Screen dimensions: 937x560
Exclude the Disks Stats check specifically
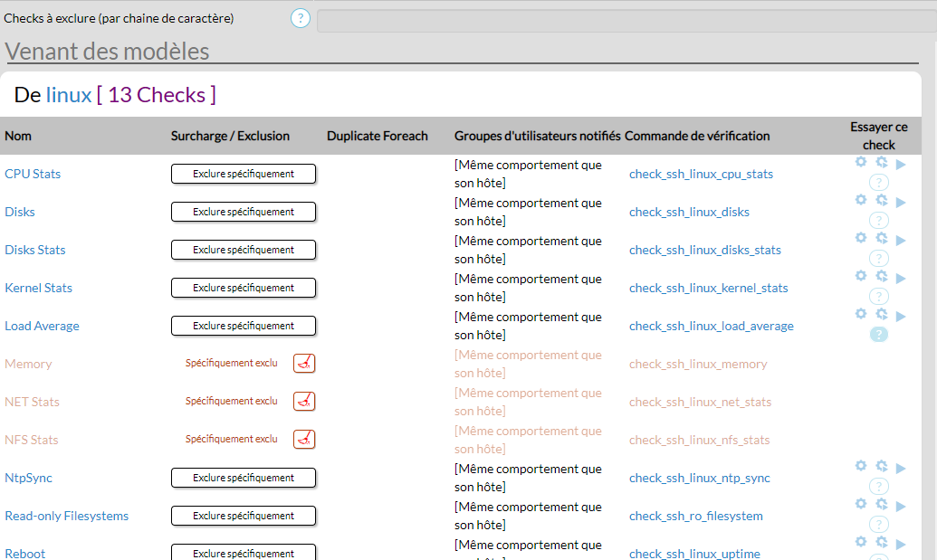243,250
